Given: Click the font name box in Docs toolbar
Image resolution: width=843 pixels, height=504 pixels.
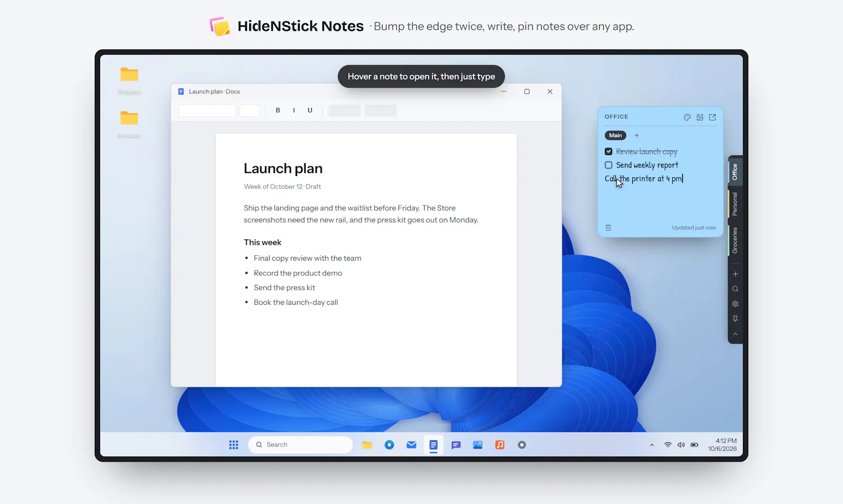Looking at the screenshot, I should pyautogui.click(x=207, y=110).
